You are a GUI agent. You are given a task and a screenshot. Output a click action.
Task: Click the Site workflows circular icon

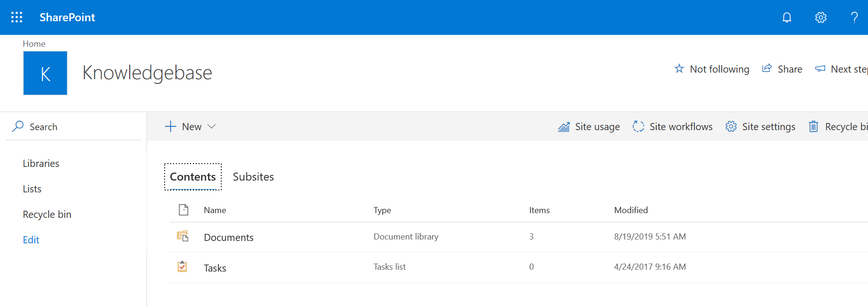pyautogui.click(x=638, y=126)
